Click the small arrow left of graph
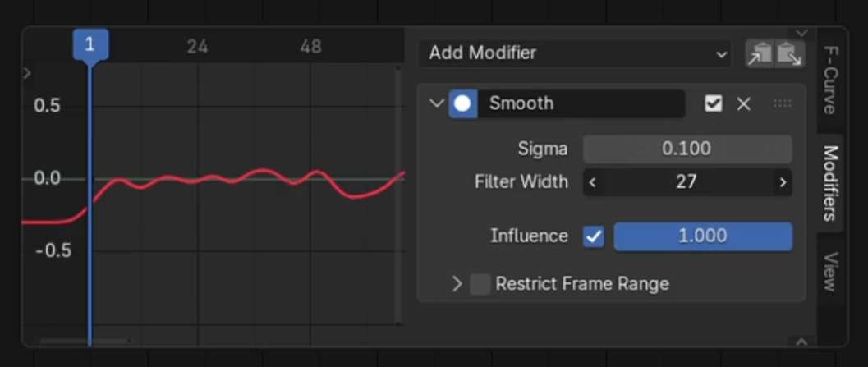The height and width of the screenshot is (367, 868). (27, 74)
